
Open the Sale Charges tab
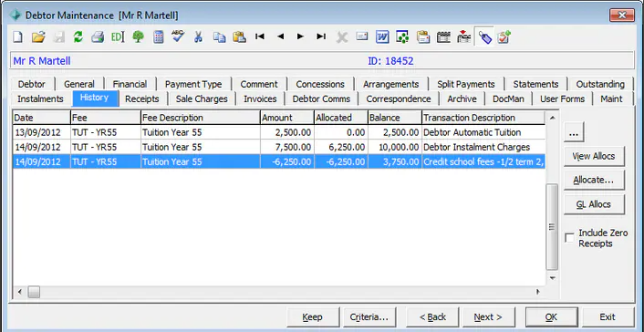(x=202, y=99)
